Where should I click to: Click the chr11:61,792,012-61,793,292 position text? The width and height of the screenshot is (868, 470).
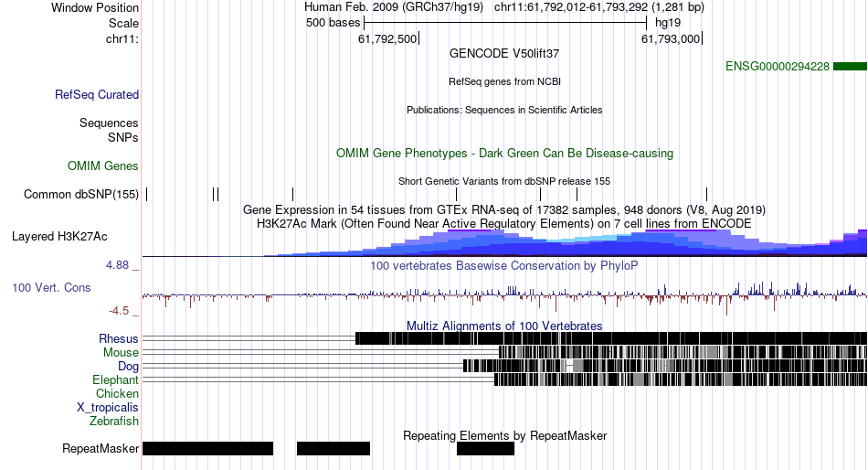pos(599,7)
